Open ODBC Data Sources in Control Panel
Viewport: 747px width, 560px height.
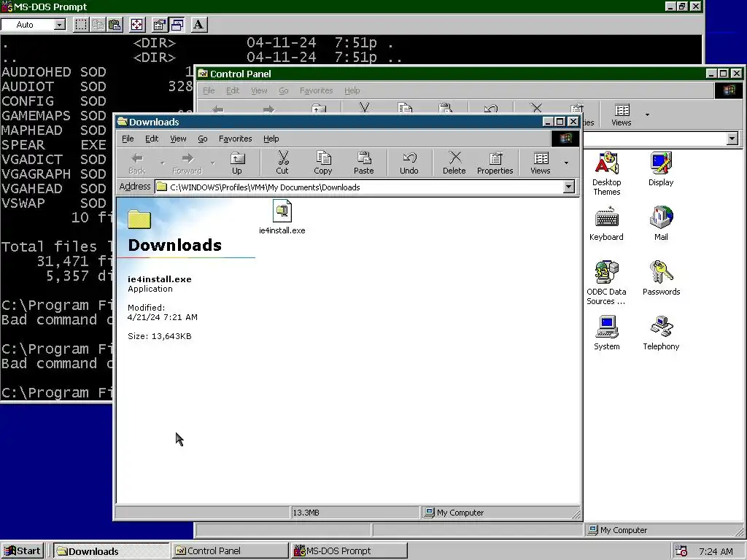pyautogui.click(x=606, y=283)
